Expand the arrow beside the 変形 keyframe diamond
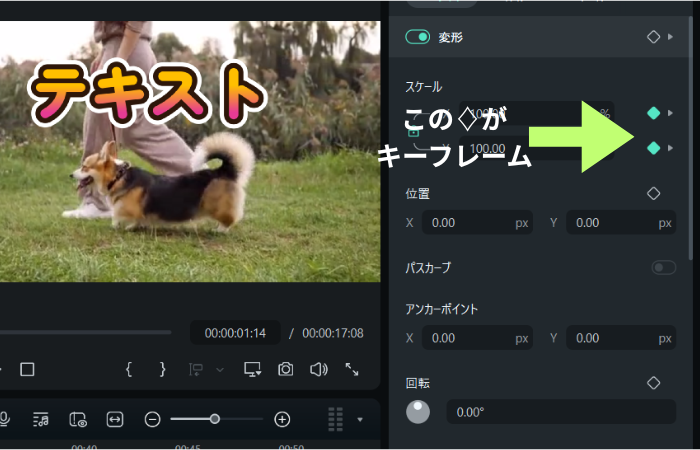This screenshot has width=700, height=450. [x=671, y=37]
